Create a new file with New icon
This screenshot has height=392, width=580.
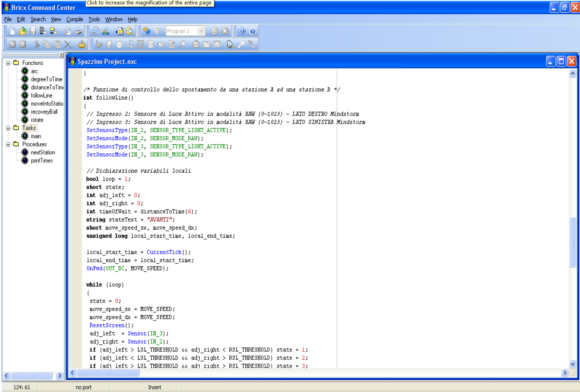coord(12,31)
